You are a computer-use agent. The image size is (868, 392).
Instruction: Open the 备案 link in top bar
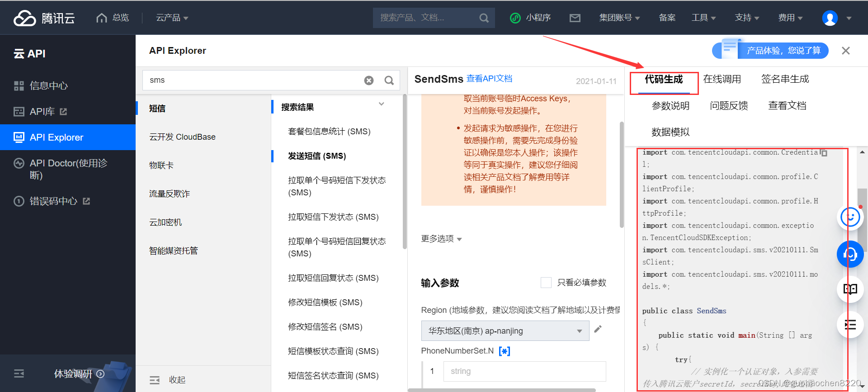[x=667, y=18]
